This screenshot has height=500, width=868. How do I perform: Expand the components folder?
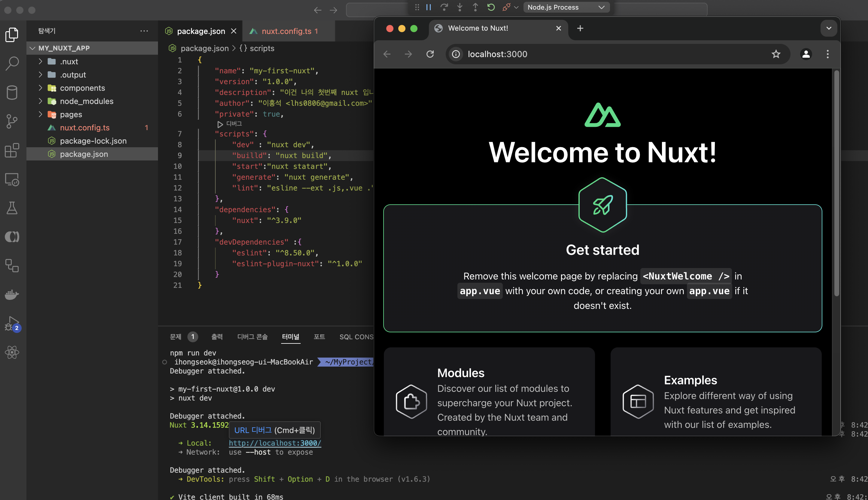pos(82,88)
